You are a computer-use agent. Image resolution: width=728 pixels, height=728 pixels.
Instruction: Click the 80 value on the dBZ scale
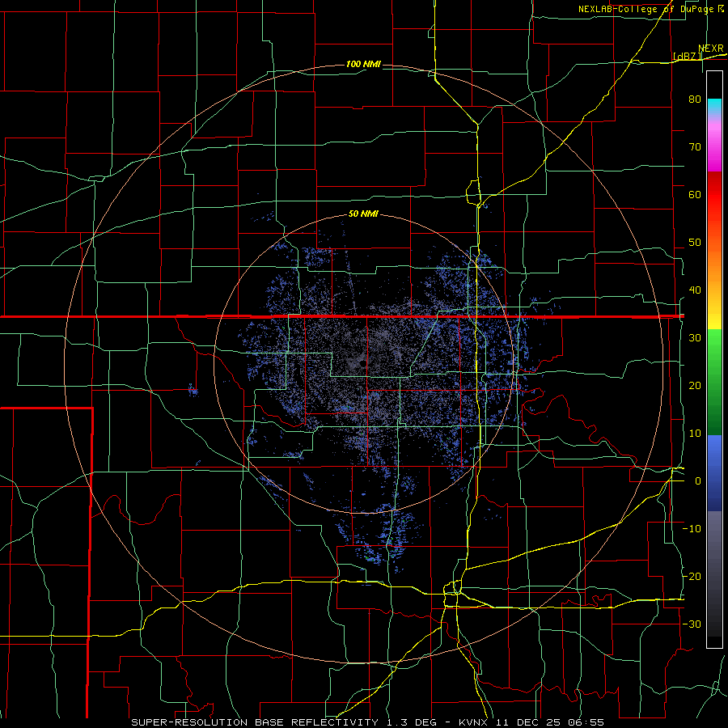695,99
